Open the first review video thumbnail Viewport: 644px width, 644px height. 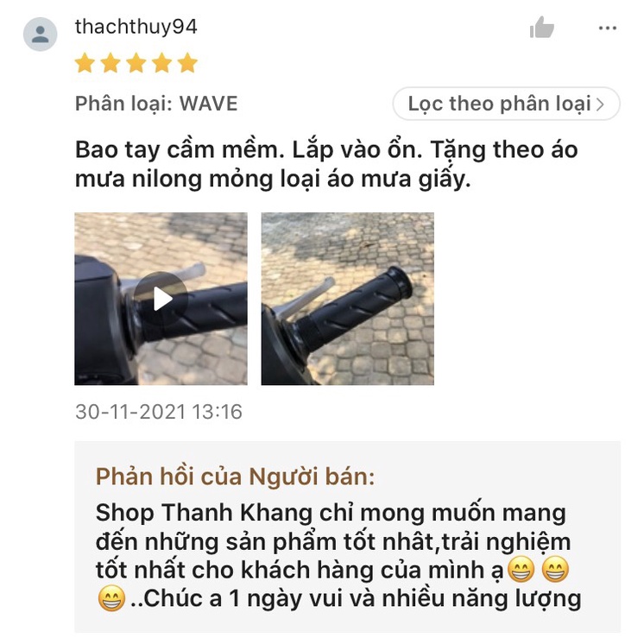[161, 299]
